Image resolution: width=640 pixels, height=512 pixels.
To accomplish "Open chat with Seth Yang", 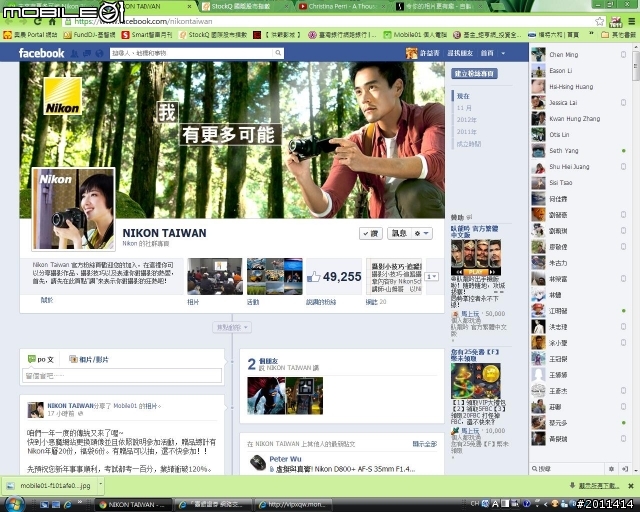I will pyautogui.click(x=580, y=151).
